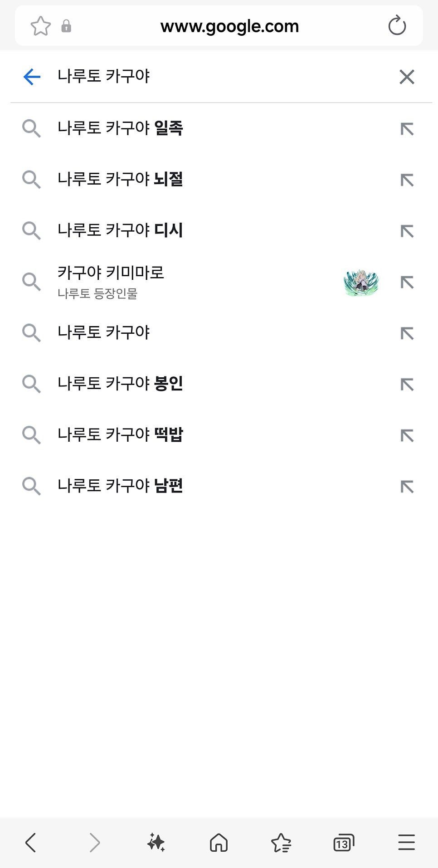This screenshot has width=438, height=868.
Task: Tap search icon beside 나루토 카구야 남편
Action: coord(31,486)
